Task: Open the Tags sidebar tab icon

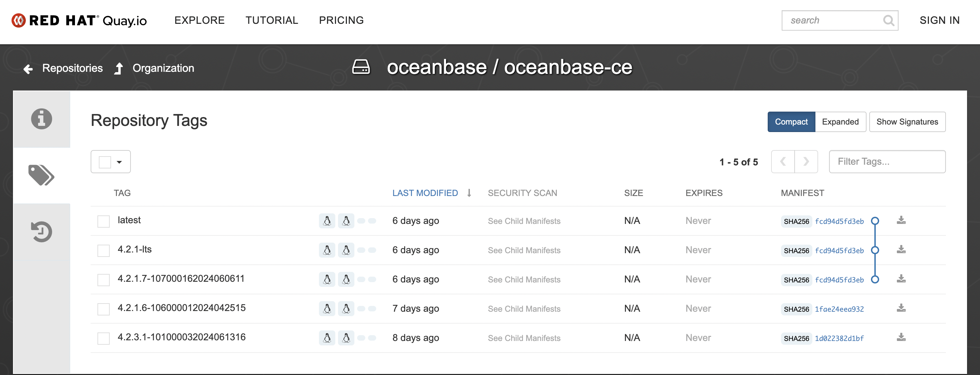Action: 42,175
